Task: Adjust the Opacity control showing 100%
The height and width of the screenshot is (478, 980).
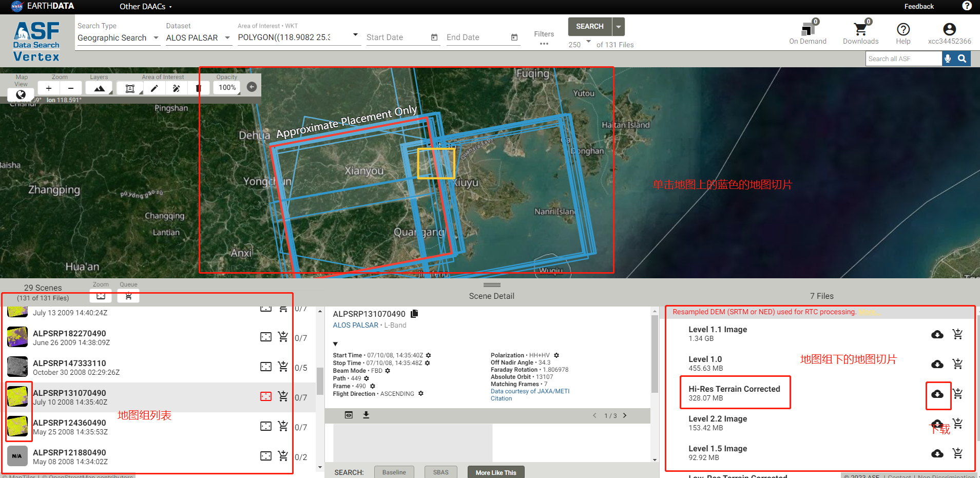Action: [x=226, y=87]
